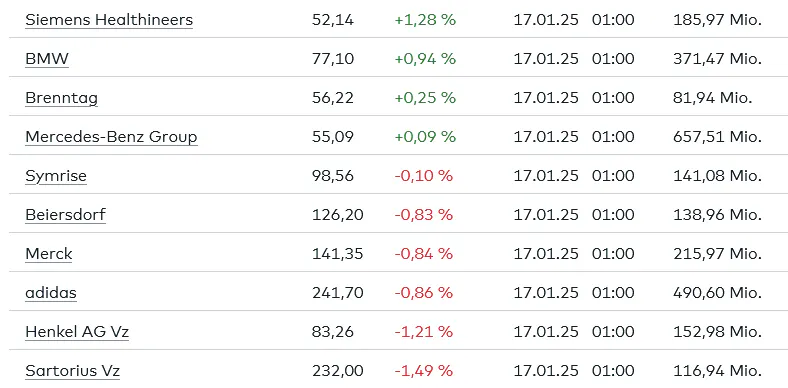Click BMW's price 77,10
788x388 pixels.
coord(333,59)
